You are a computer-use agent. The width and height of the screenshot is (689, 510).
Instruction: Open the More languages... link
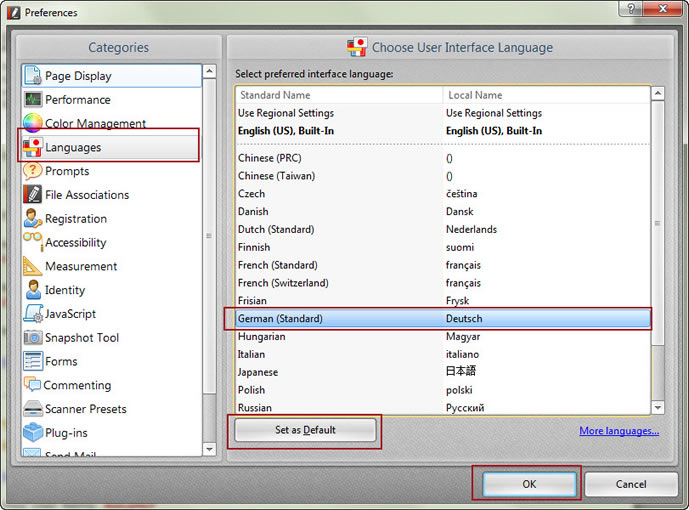(619, 430)
